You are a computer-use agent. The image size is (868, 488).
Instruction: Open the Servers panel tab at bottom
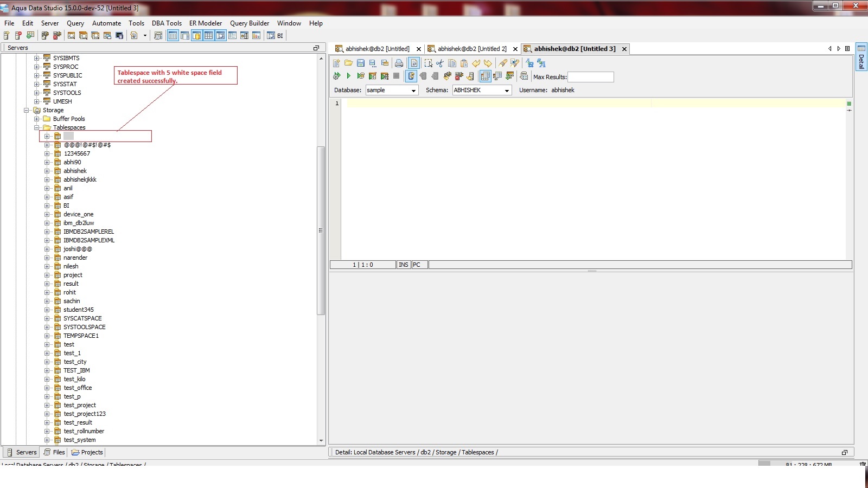tap(21, 452)
